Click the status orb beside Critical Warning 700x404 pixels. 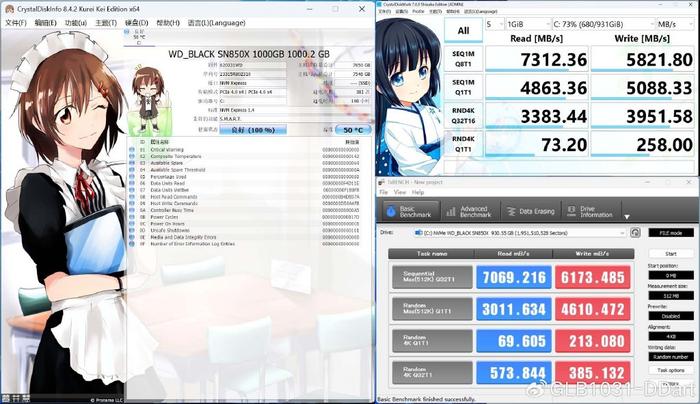click(132, 150)
